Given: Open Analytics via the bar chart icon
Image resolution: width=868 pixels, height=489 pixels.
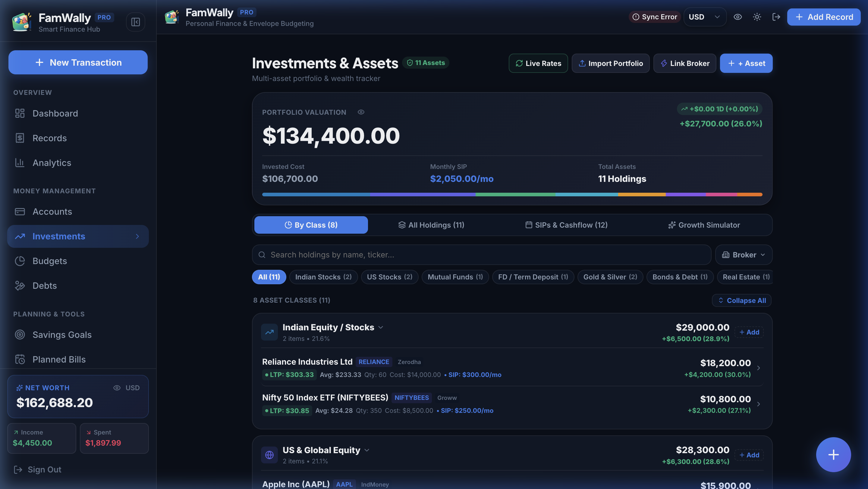Looking at the screenshot, I should pyautogui.click(x=20, y=163).
